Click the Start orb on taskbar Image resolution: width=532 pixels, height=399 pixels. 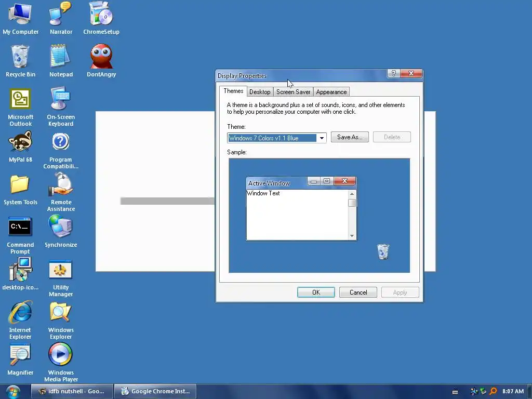click(x=13, y=392)
